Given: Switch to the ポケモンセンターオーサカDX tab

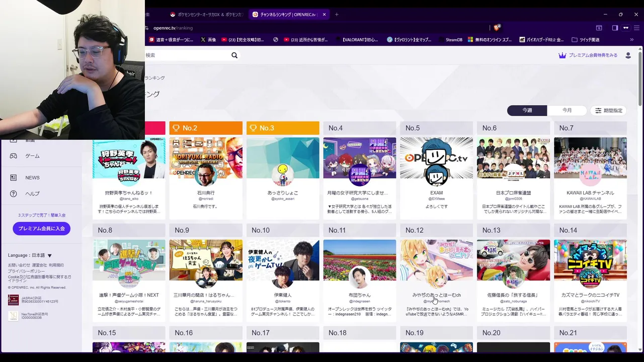Looking at the screenshot, I should (x=207, y=15).
